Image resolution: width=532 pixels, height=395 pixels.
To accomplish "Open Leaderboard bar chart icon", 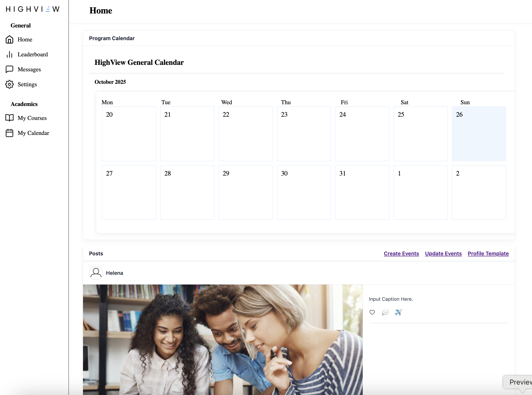I will [x=9, y=54].
